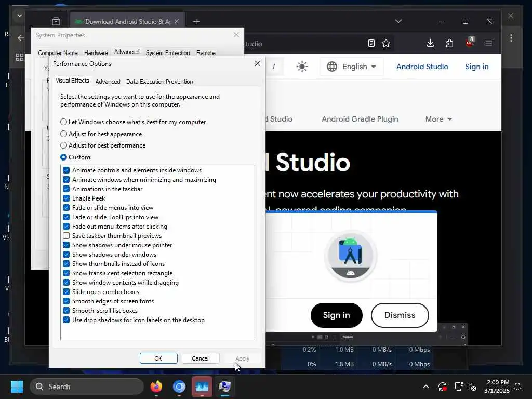The image size is (532, 399).
Task: Click Android Gradle Plugin nav item
Action: 360,119
